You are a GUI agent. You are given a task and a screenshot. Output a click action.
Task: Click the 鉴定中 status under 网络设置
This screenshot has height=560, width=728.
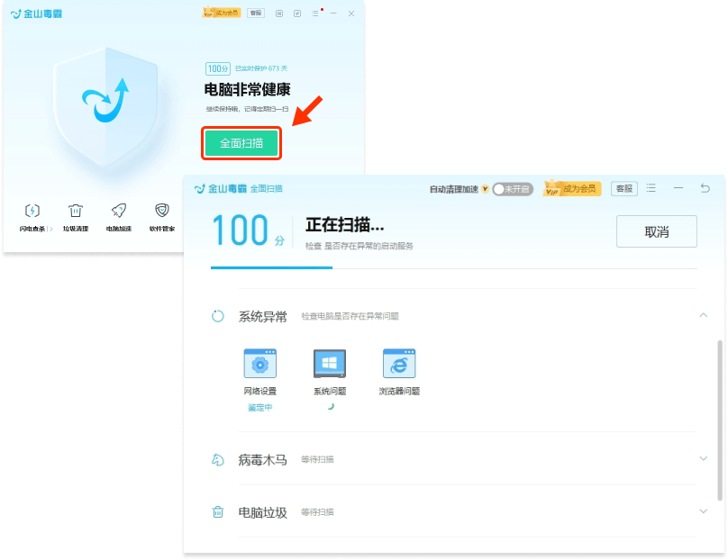click(x=260, y=407)
